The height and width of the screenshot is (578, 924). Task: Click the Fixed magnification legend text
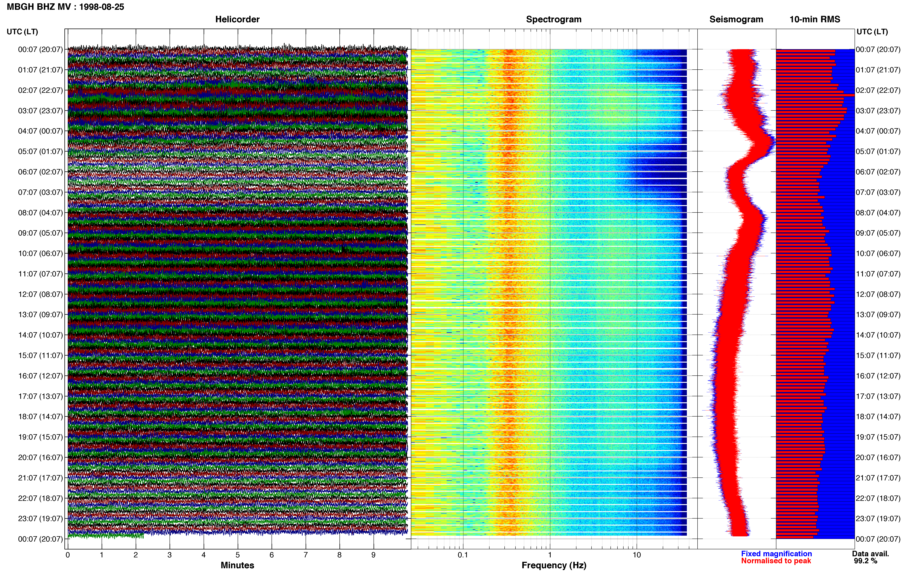777,554
